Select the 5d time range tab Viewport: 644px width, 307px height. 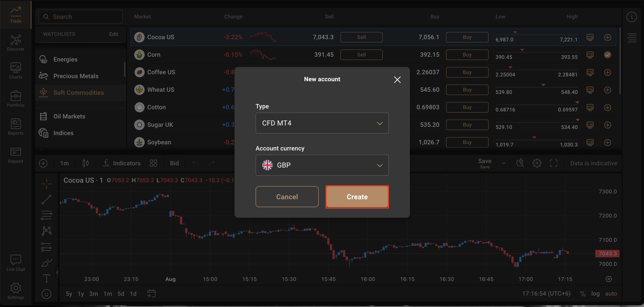pos(121,293)
